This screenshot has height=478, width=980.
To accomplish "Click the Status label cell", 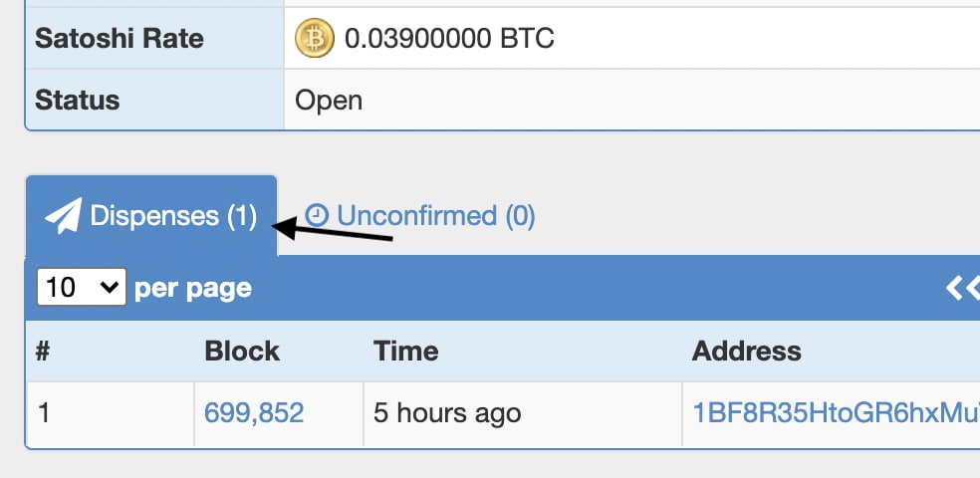I will (154, 100).
